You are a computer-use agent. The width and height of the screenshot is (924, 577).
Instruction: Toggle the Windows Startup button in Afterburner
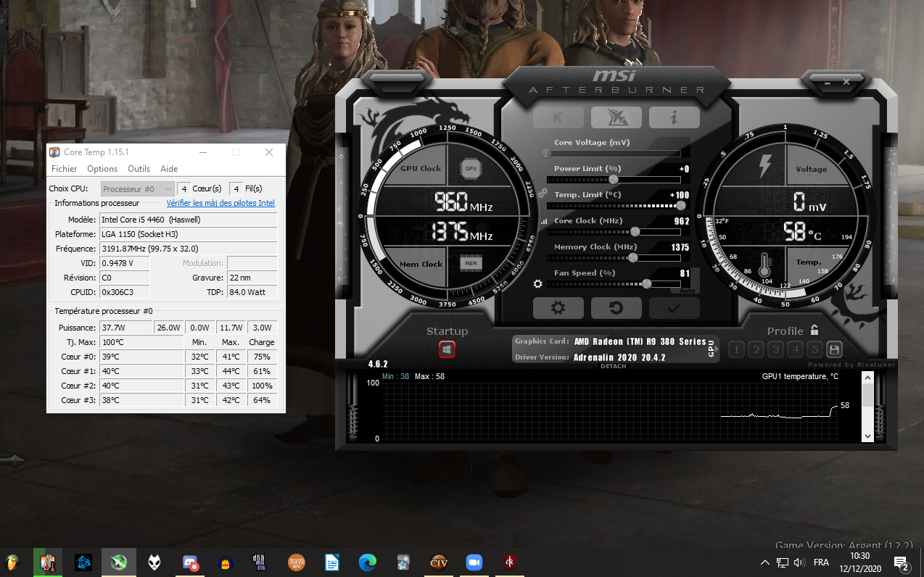[447, 349]
